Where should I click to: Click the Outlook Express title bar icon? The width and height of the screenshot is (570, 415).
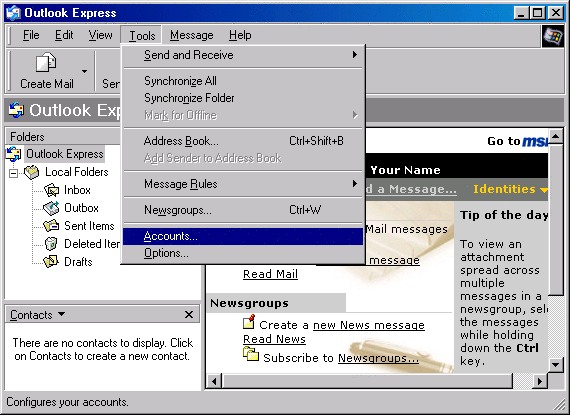coord(13,13)
